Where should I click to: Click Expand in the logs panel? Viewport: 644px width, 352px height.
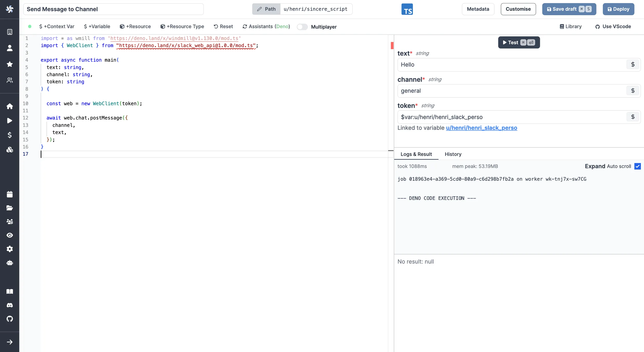(x=595, y=166)
